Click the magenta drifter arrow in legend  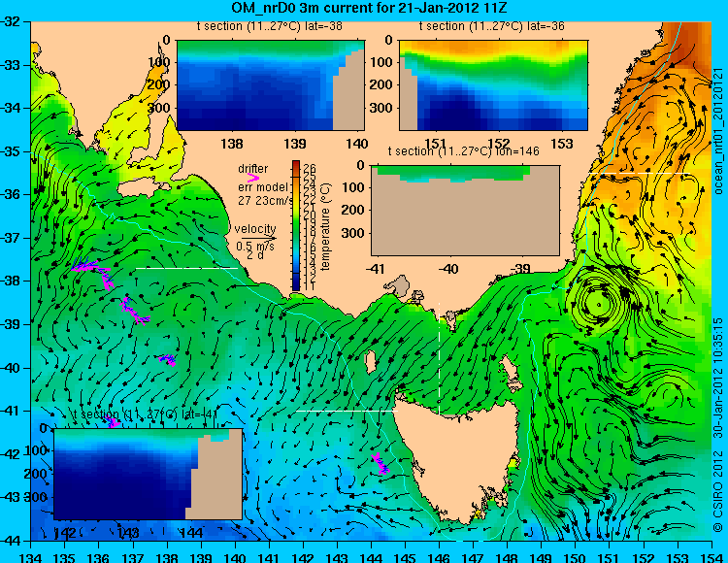point(253,178)
